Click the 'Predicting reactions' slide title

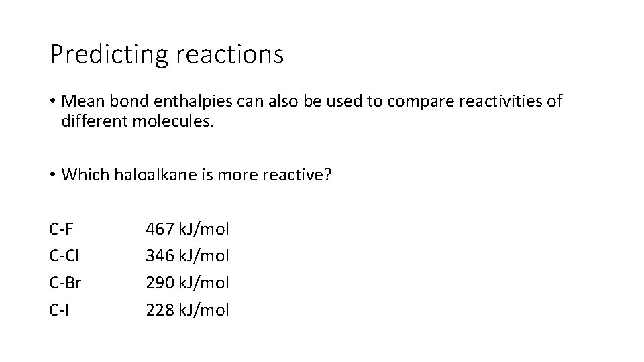pyautogui.click(x=167, y=54)
